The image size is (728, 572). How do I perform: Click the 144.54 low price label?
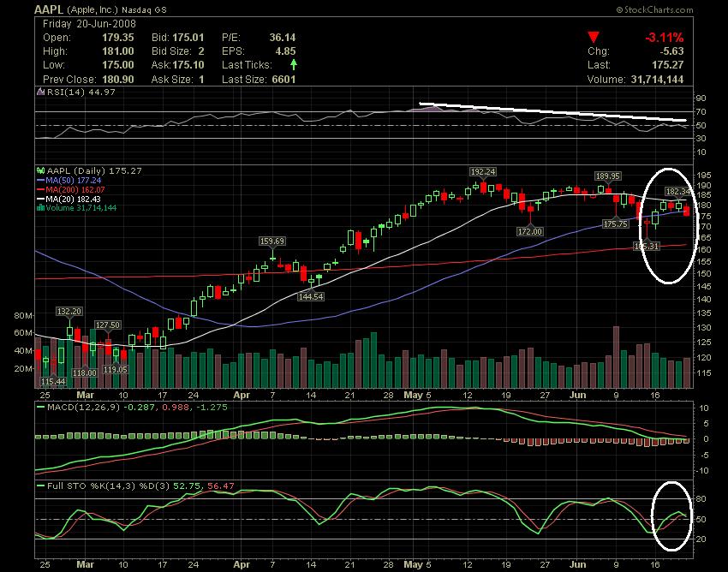point(311,296)
